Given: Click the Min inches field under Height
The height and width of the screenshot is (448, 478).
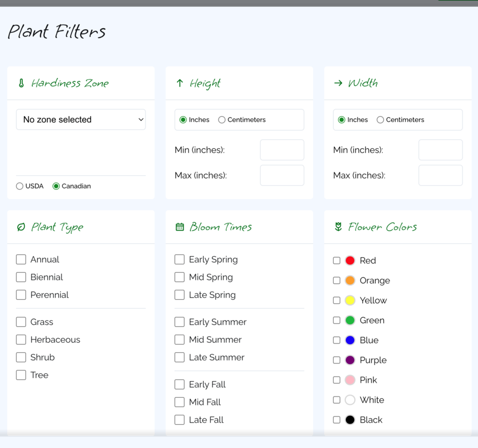Looking at the screenshot, I should tap(282, 149).
